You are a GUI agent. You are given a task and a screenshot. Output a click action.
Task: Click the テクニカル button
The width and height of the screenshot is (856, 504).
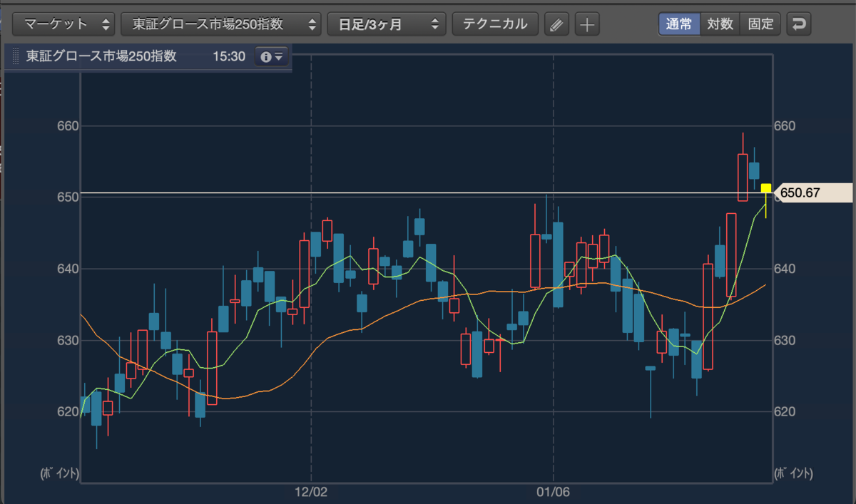pos(495,24)
